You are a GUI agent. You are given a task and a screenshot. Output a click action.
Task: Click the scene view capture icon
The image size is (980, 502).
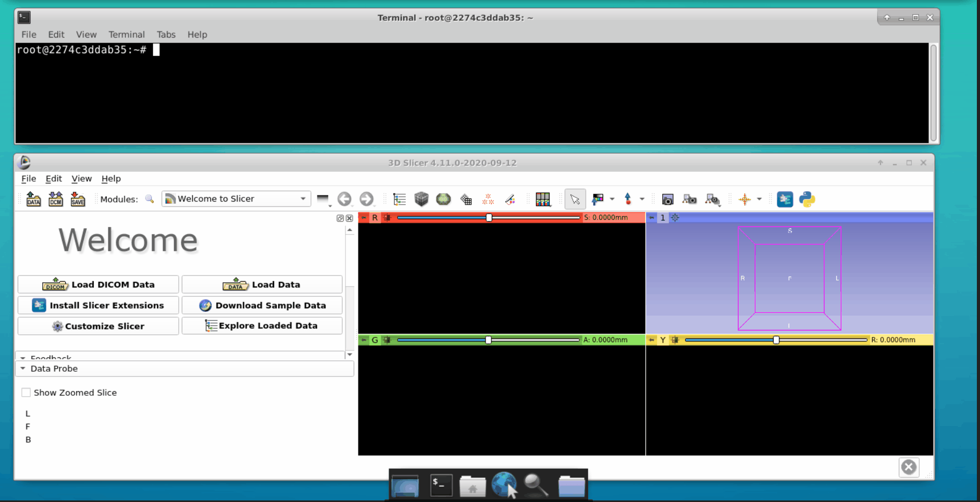pos(689,199)
